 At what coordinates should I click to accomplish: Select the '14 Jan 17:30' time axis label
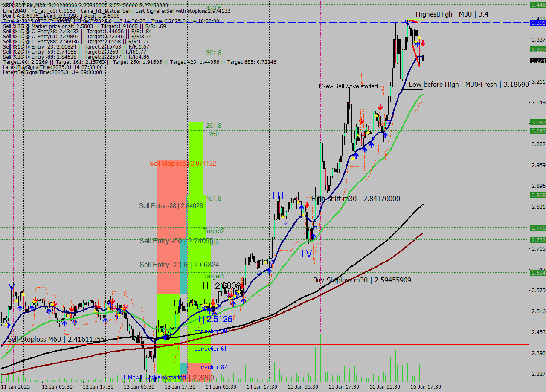point(262,387)
